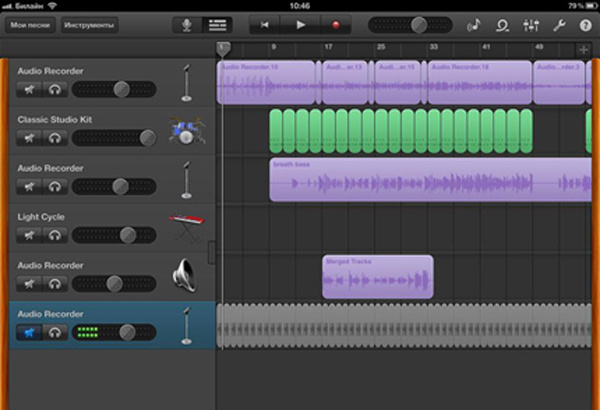Select the Audio Recorder.18 region
This screenshot has height=410, width=600.
(x=480, y=82)
